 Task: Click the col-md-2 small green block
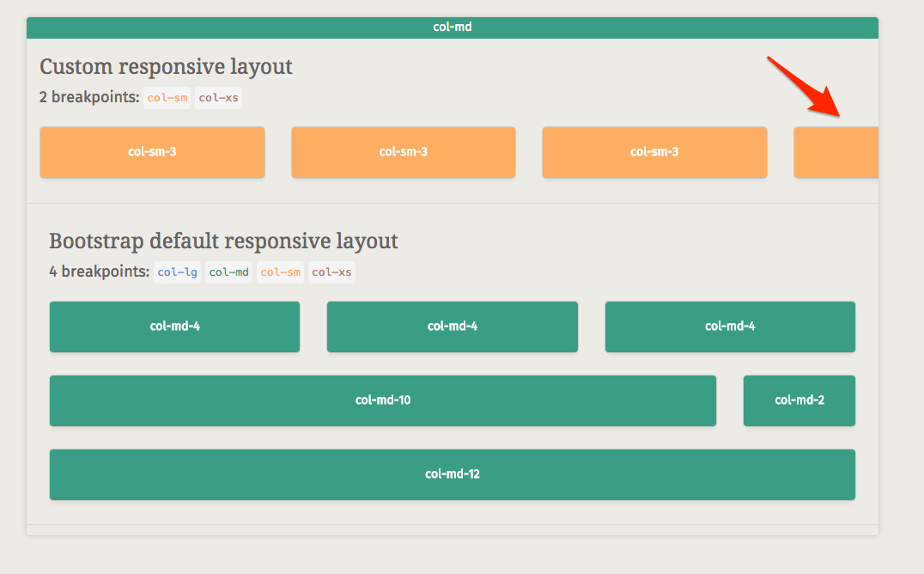(x=799, y=400)
